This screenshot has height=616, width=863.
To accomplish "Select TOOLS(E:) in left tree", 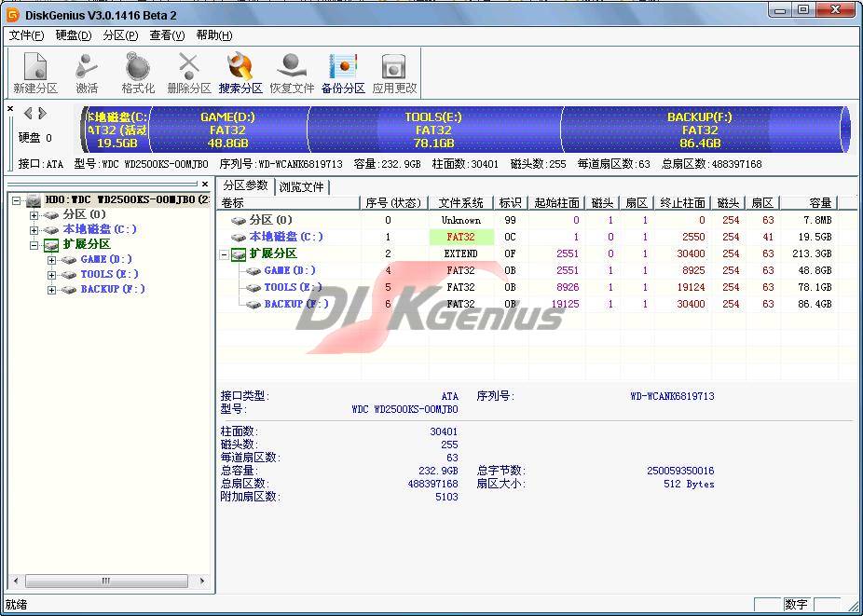I will [109, 274].
